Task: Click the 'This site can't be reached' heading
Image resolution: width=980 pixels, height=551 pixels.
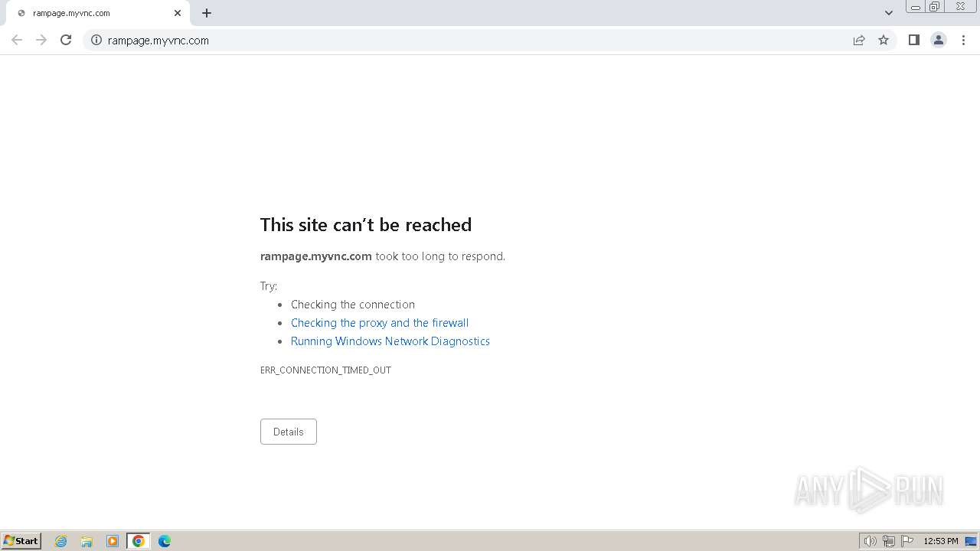Action: [366, 224]
